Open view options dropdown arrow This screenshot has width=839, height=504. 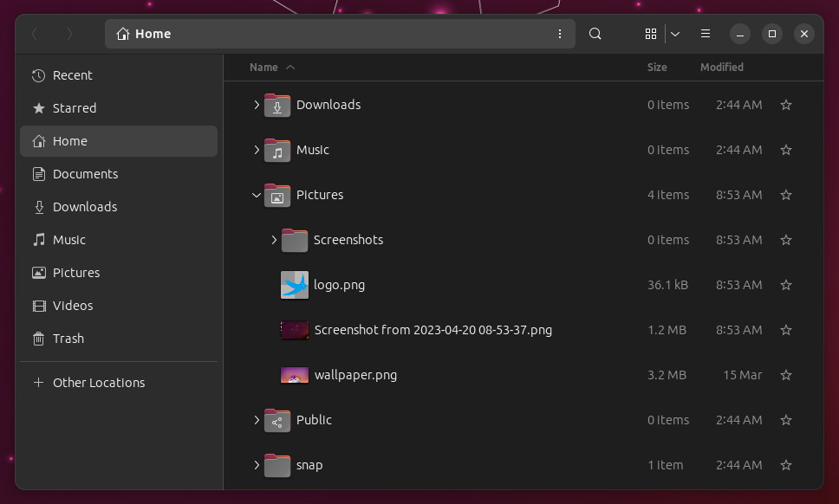(675, 34)
